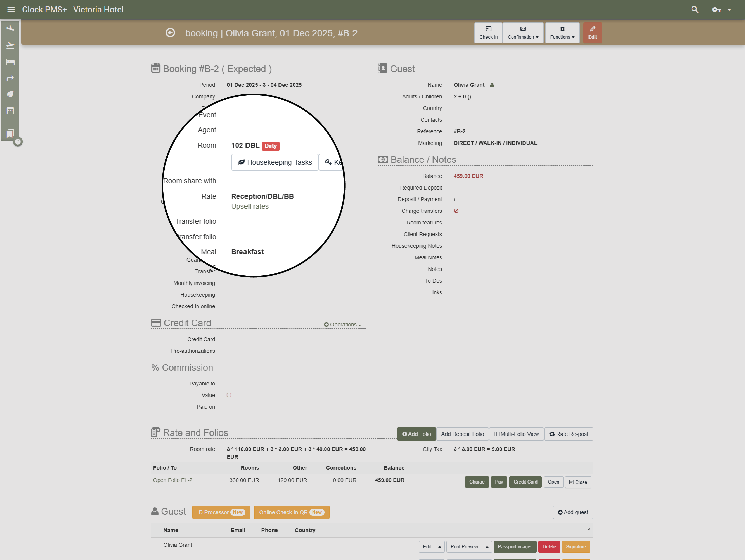
Task: Open the Credit Card Operations dropdown
Action: point(342,324)
